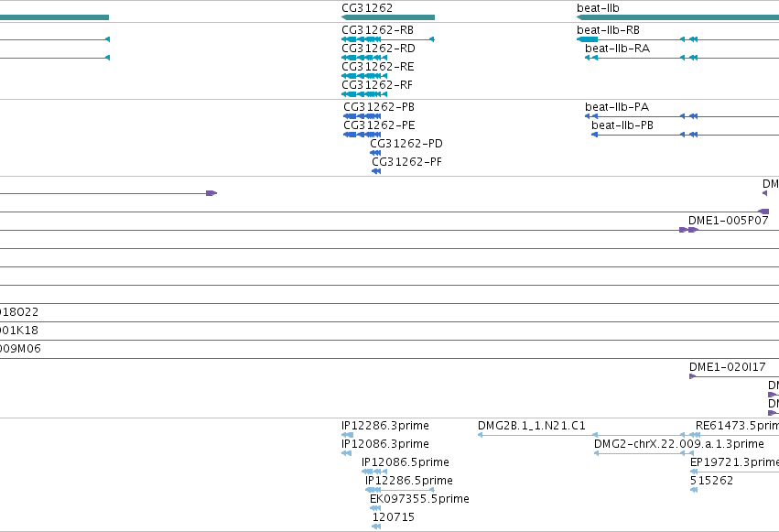This screenshot has height=532, width=779.
Task: Select the beat-IIb-RA transcript label
Action: 618,49
